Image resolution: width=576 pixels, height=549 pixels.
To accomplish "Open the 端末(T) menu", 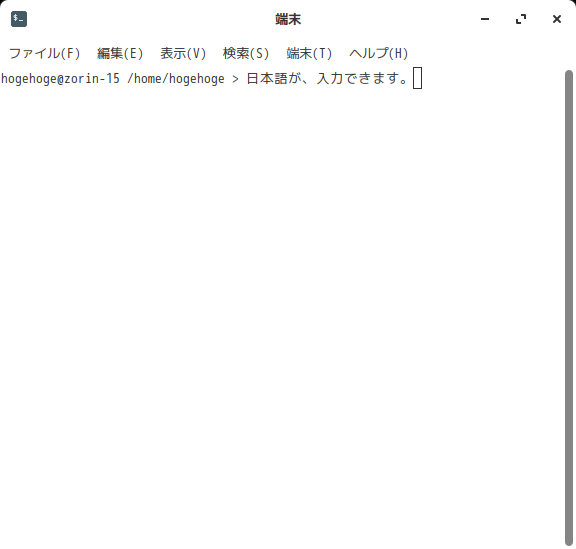I will 309,54.
